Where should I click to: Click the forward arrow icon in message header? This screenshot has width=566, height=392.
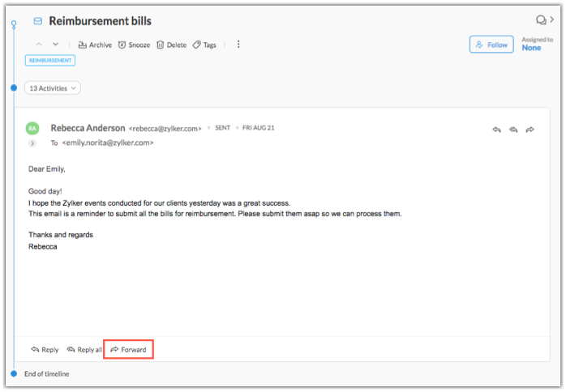point(530,130)
